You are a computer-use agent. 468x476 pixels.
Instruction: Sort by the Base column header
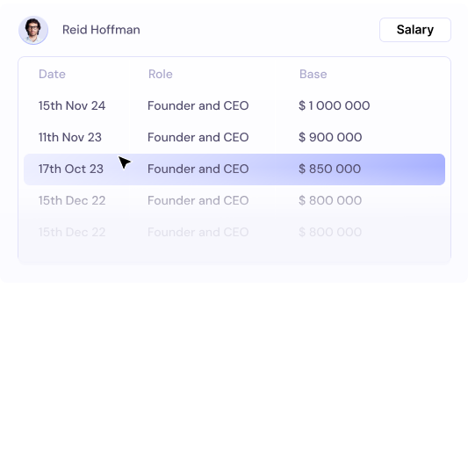coord(313,74)
